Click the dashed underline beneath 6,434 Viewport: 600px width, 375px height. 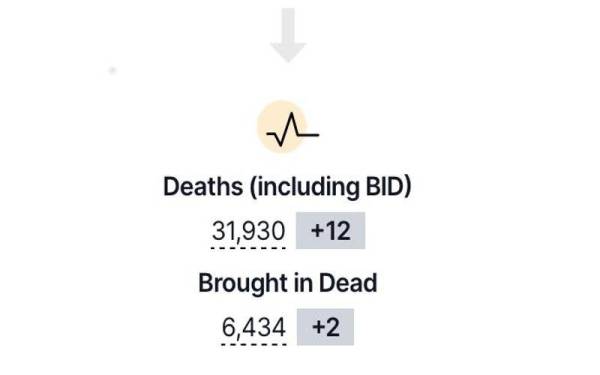click(x=254, y=344)
